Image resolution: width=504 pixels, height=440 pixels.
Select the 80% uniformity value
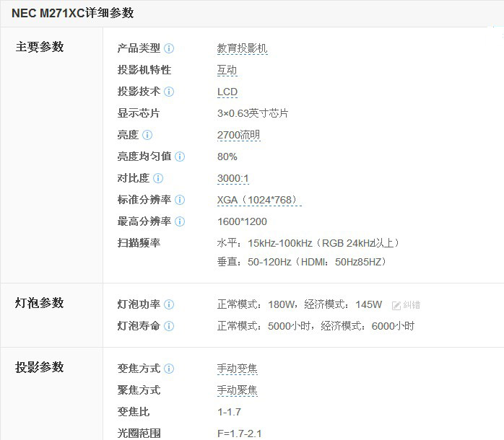(x=227, y=157)
